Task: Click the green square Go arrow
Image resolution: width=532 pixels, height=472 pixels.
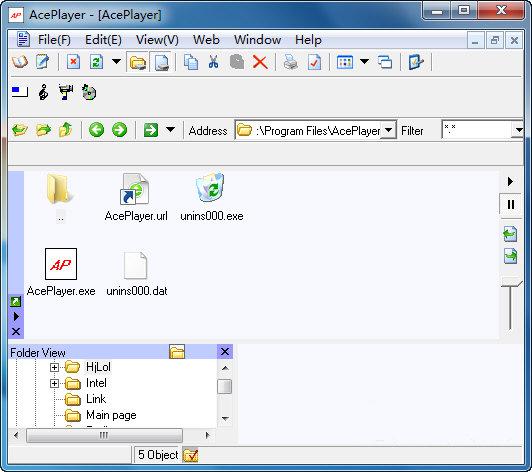Action: pyautogui.click(x=151, y=130)
